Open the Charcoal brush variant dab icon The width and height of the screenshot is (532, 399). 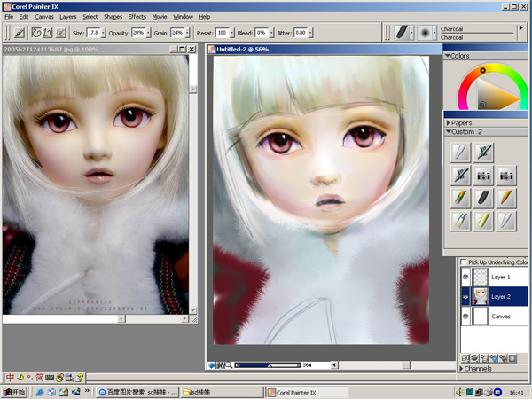(x=425, y=33)
